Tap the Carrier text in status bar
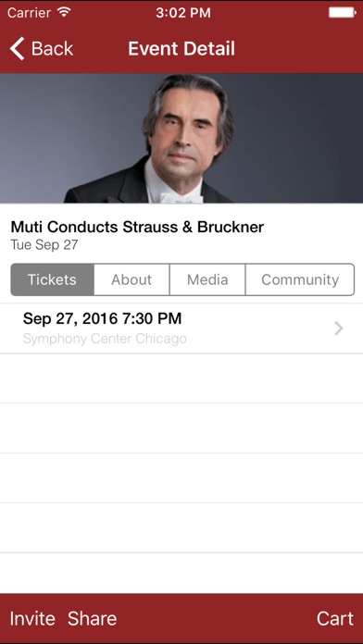 point(29,12)
